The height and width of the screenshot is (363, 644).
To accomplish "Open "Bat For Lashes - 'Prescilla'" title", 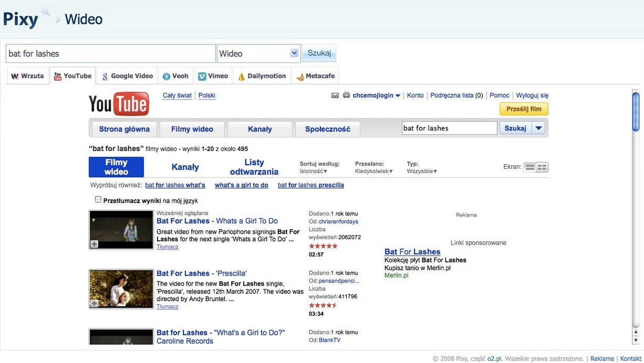I will 202,273.
